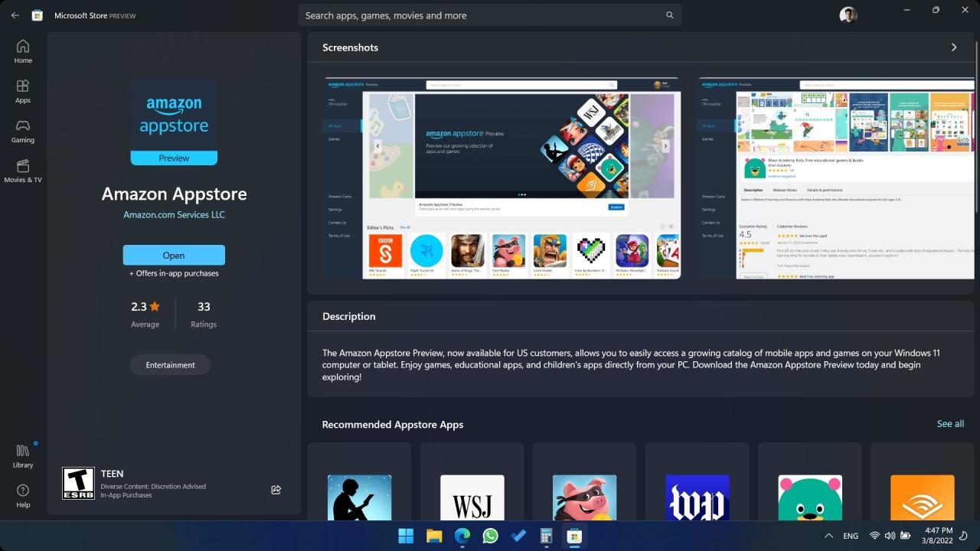
Task: Click the back arrow in title bar
Action: (x=15, y=15)
